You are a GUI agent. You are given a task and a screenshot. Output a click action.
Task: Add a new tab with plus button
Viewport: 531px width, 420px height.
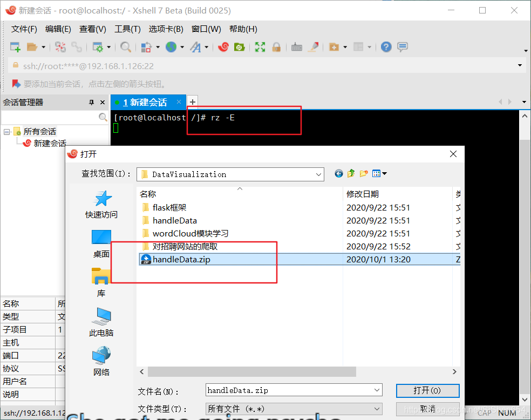pyautogui.click(x=192, y=102)
